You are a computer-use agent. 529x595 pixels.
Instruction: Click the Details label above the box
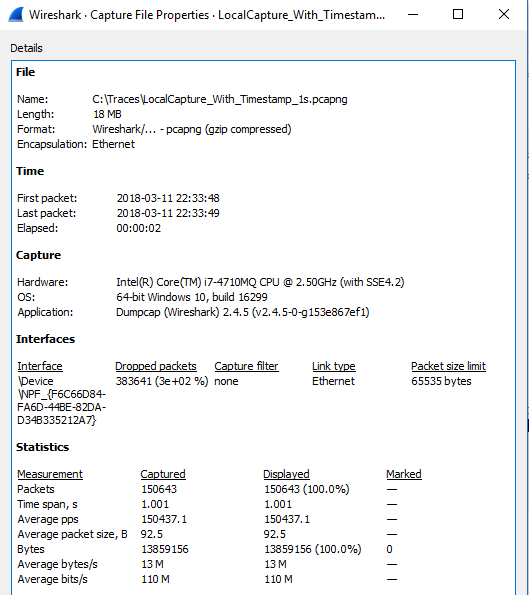[x=26, y=48]
